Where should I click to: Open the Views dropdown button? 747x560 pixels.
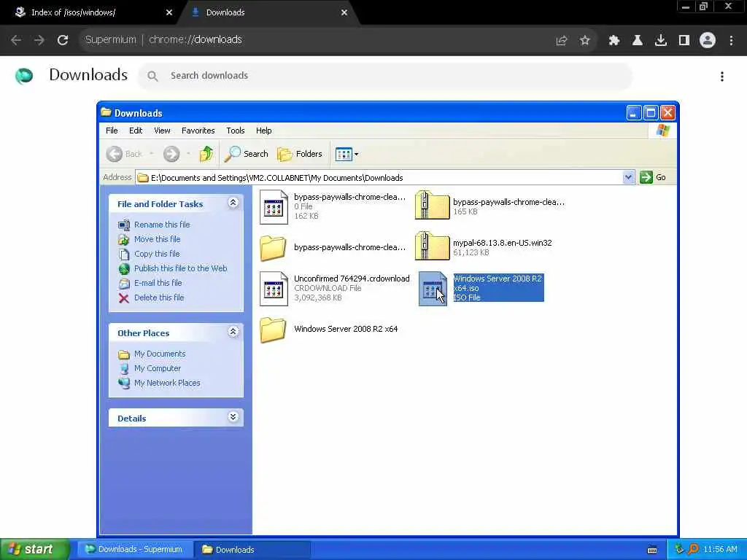pyautogui.click(x=347, y=154)
